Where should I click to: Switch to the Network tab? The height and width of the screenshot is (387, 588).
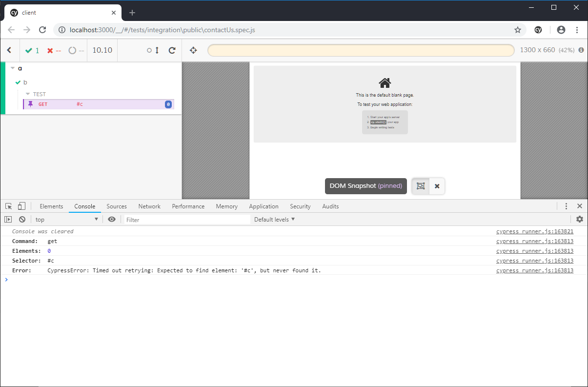[x=149, y=206]
